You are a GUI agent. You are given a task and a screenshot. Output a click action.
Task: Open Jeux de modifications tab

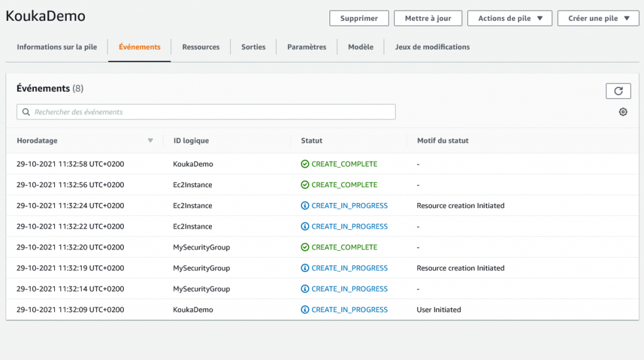432,47
